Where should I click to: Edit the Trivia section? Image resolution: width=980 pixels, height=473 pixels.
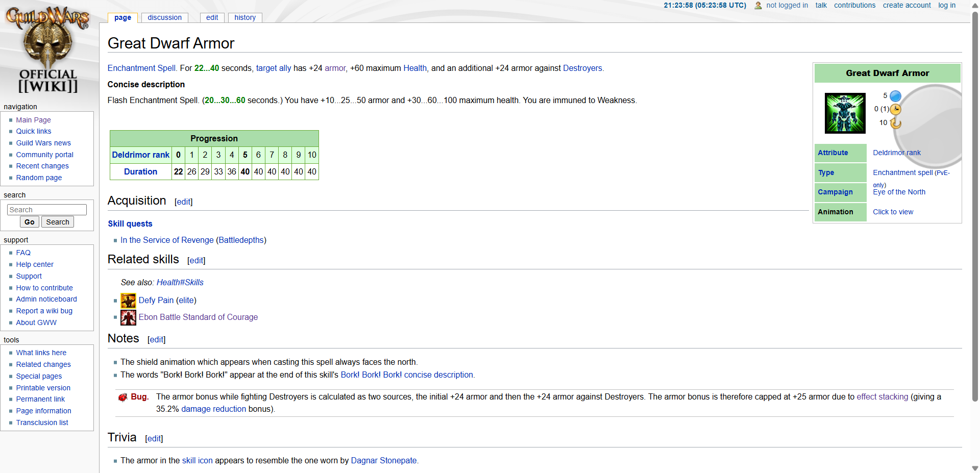[x=154, y=439]
